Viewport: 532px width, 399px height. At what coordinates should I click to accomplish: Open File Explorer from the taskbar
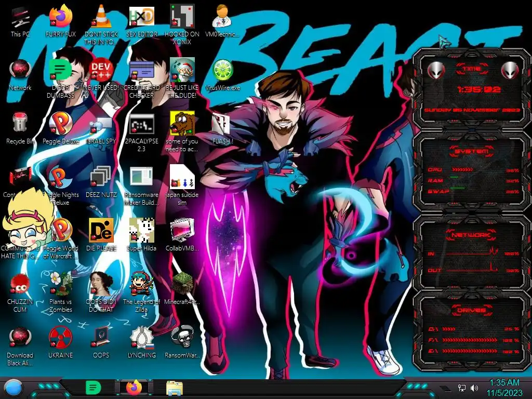175,388
